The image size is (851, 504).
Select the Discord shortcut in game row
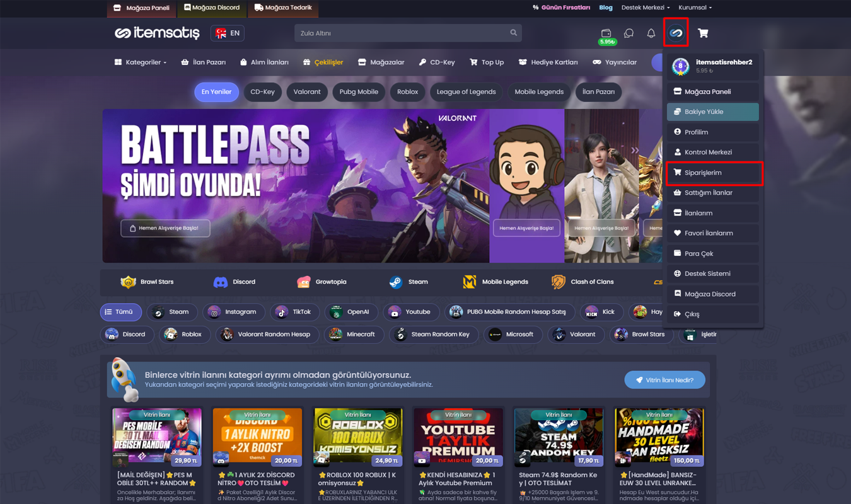tap(234, 282)
